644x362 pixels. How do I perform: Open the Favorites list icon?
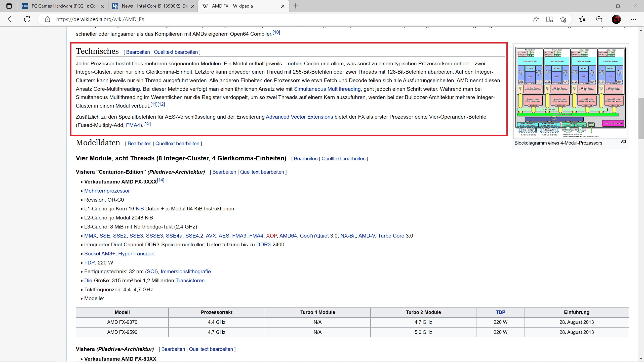(x=582, y=19)
